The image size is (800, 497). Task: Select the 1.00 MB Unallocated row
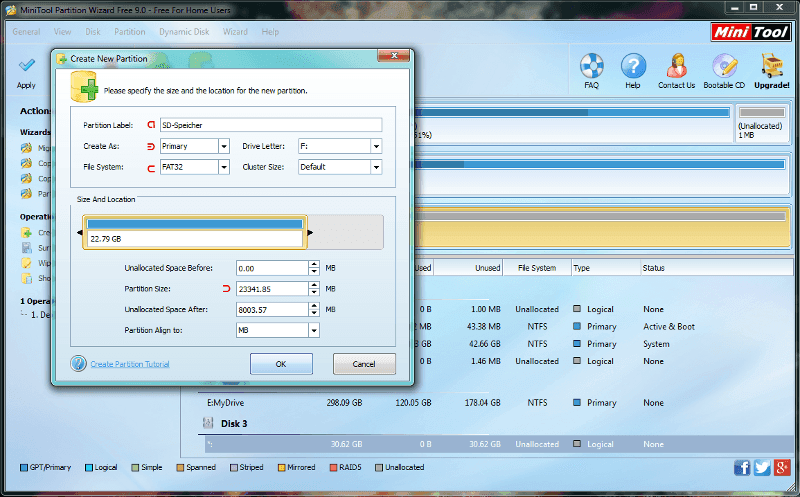pos(604,309)
